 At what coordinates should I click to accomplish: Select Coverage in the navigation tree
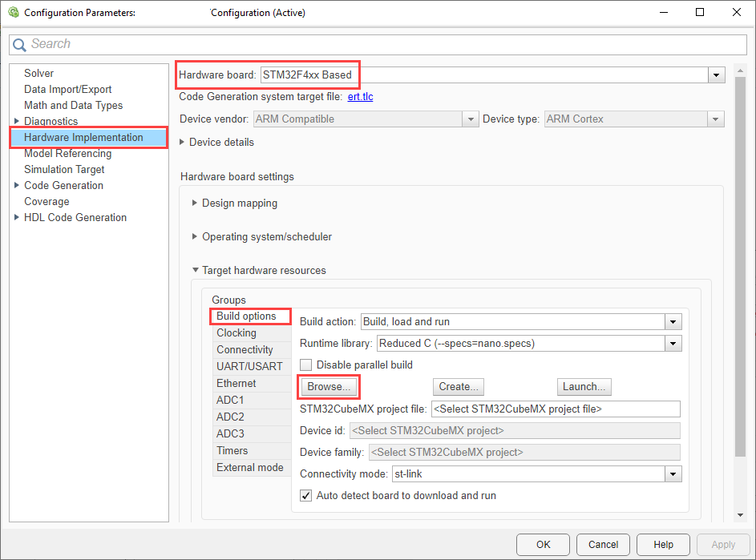coord(46,201)
